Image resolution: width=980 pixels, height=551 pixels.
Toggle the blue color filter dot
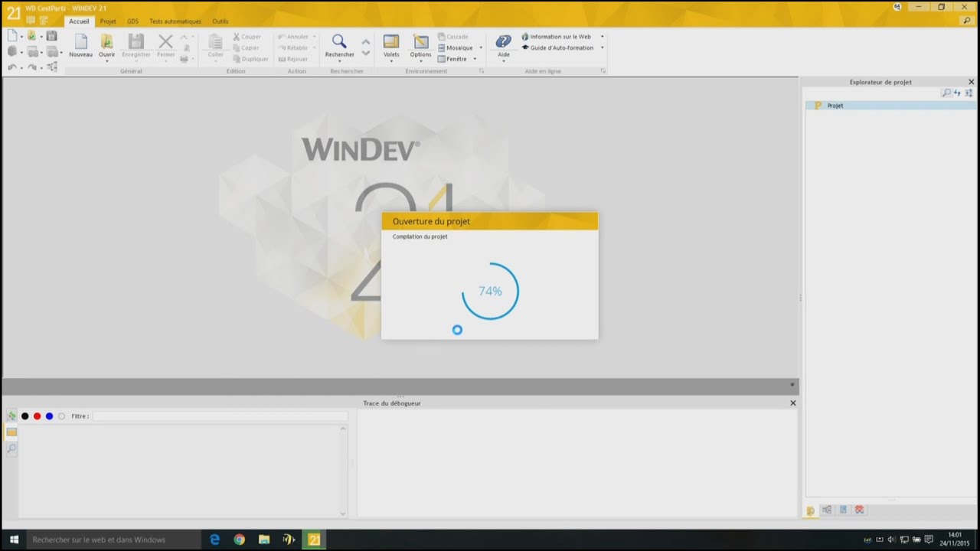49,416
